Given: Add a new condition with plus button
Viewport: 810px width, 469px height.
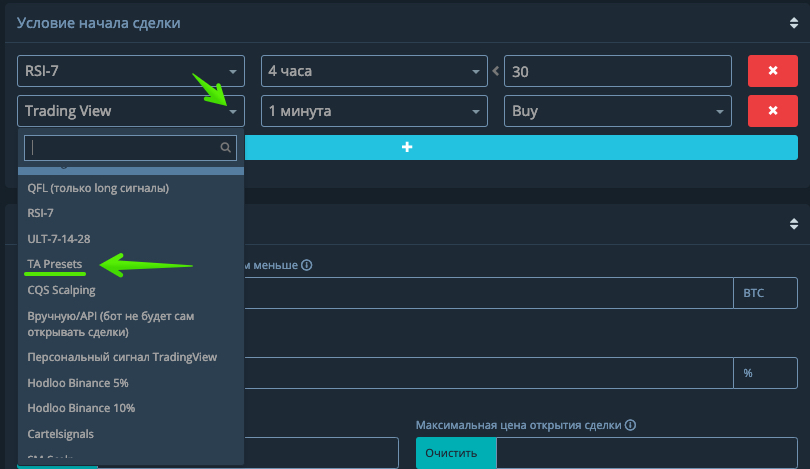Looking at the screenshot, I should point(407,147).
